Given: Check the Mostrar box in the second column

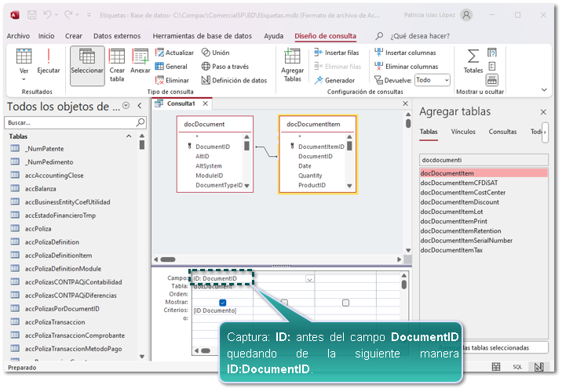Looking at the screenshot, I should click(x=284, y=303).
